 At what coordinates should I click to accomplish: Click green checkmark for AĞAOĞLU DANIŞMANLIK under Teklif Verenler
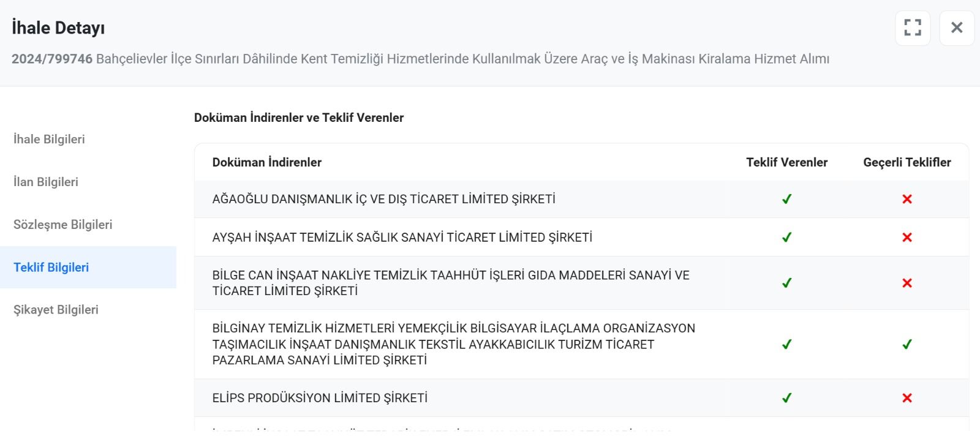click(x=786, y=199)
